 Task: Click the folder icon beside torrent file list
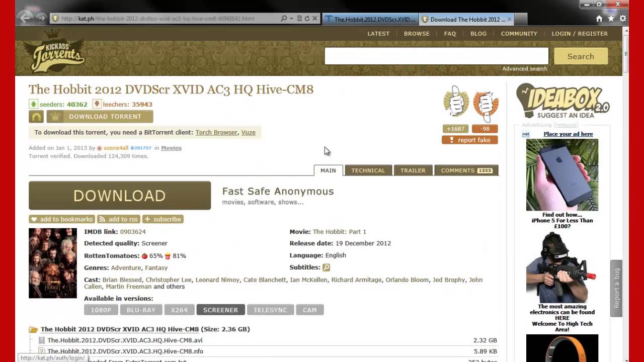tap(33, 330)
